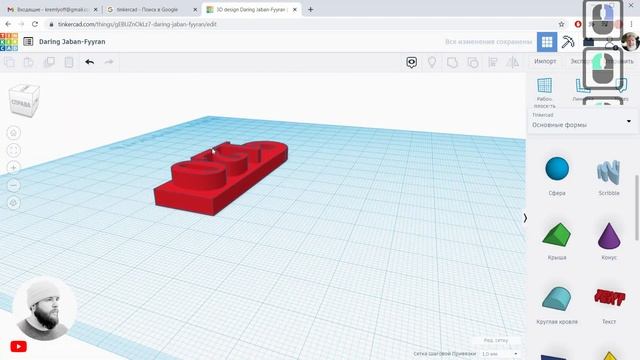Screen dimensions: 640x360
Task: Zoom out with the minus button
Action: (x=13, y=186)
